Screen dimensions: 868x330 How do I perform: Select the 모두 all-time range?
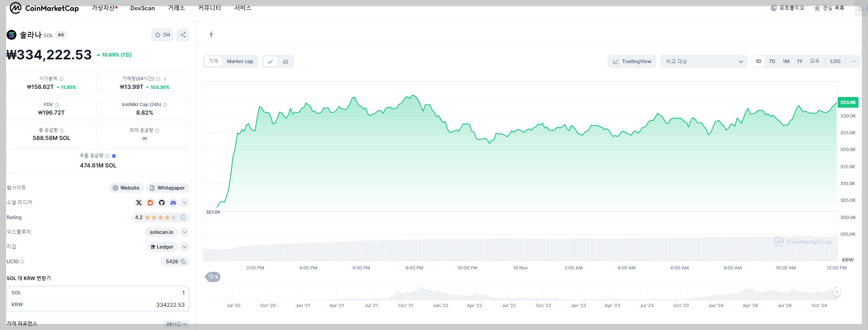[x=815, y=61]
